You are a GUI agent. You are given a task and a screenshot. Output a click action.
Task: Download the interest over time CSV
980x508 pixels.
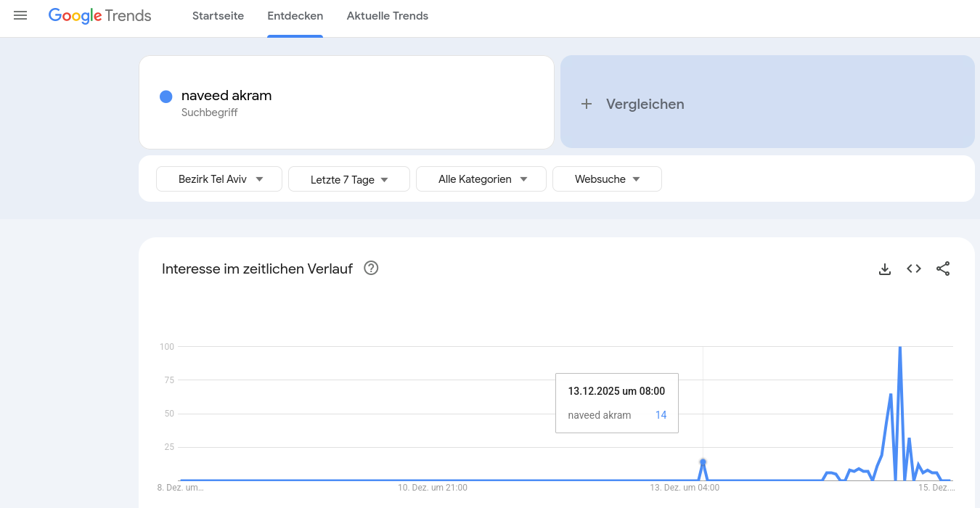pyautogui.click(x=884, y=269)
